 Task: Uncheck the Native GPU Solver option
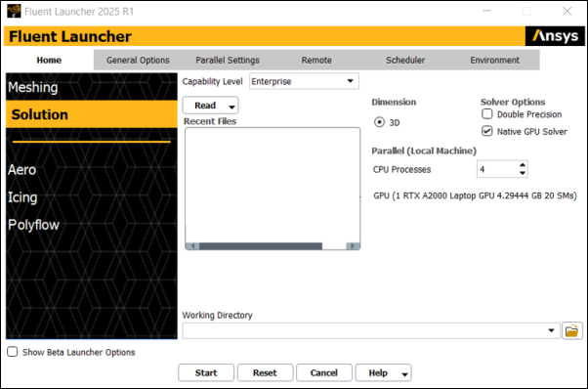point(486,131)
